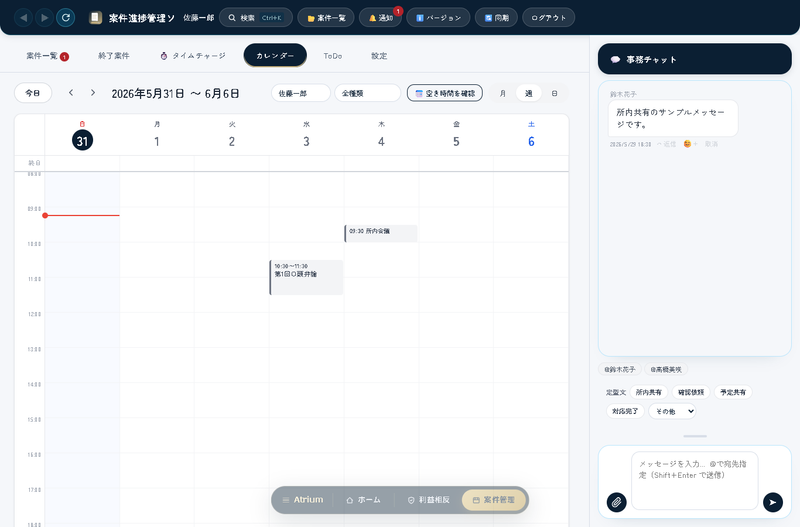Open 案件管理 in the bottom dock
This screenshot has width=800, height=527.
click(x=493, y=500)
